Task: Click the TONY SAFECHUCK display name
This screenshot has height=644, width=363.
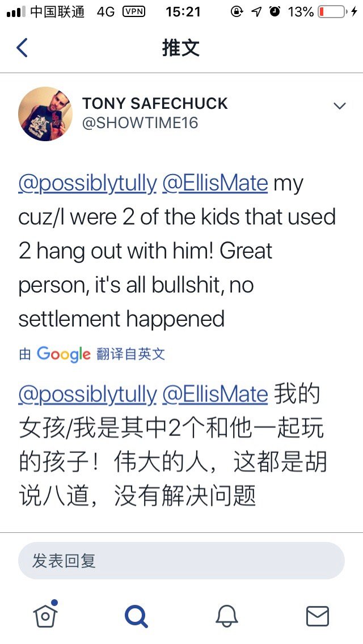Action: (x=155, y=104)
